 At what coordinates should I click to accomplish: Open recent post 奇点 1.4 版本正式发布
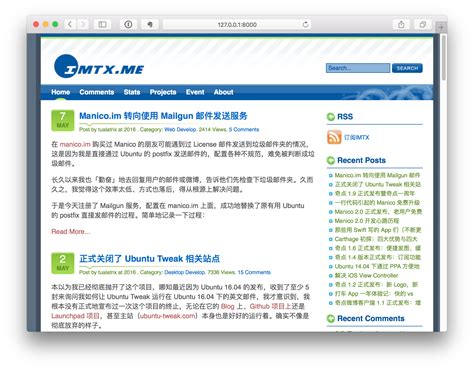coord(378,257)
